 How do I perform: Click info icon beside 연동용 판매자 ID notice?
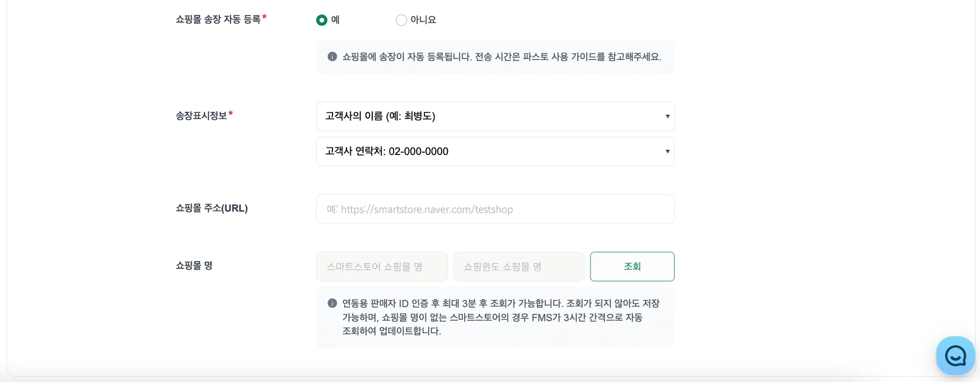tap(332, 303)
